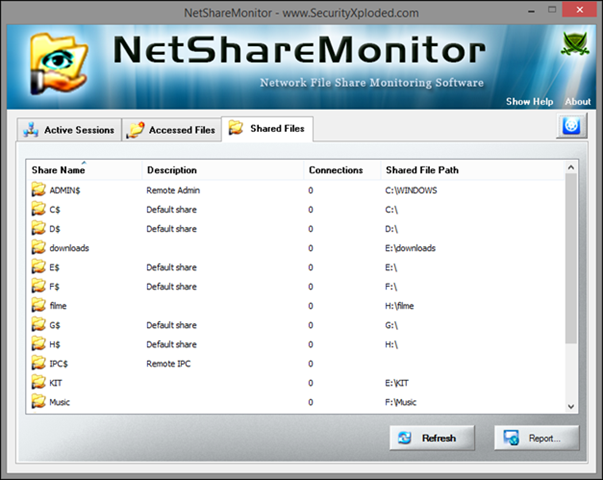The width and height of the screenshot is (603, 480).
Task: Click the Report button's monitor icon
Action: [511, 438]
